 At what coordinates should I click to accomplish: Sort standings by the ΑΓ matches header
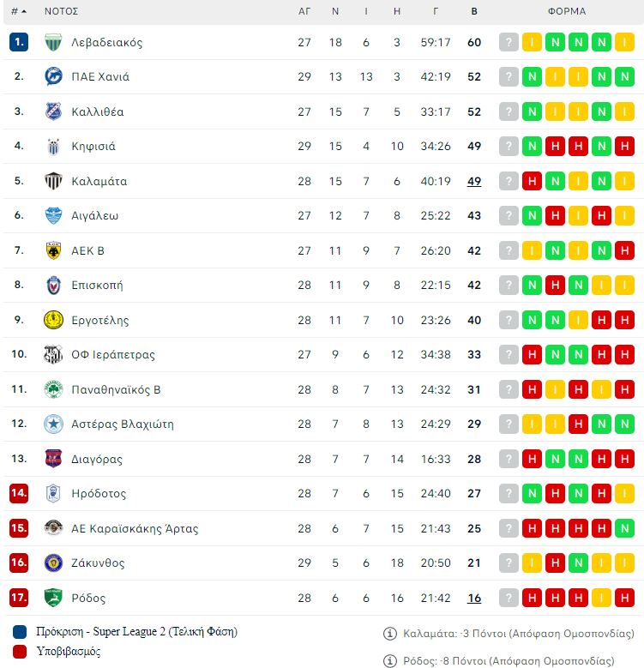304,11
